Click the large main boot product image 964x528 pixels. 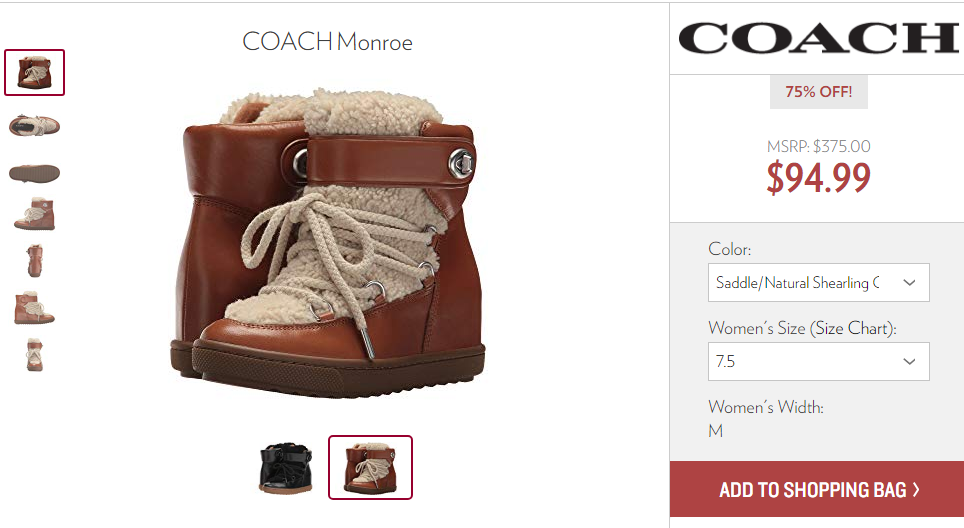pos(328,243)
